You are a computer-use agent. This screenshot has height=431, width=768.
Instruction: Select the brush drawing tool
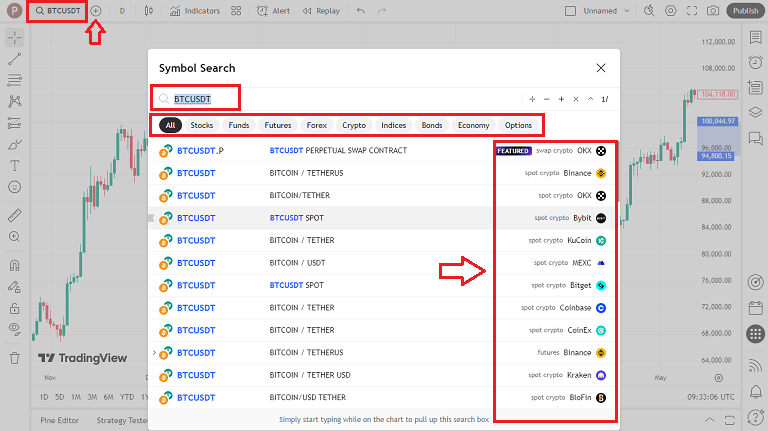click(15, 144)
